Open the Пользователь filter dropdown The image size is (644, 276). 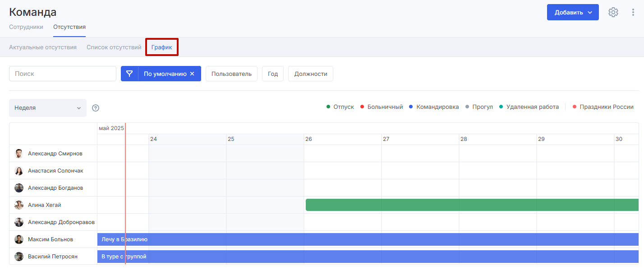click(231, 74)
